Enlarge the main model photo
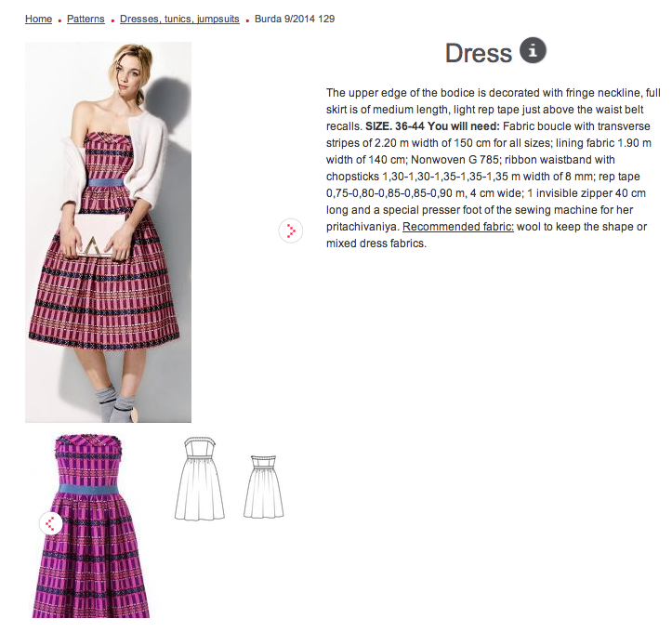The height and width of the screenshot is (632, 672). tap(108, 232)
